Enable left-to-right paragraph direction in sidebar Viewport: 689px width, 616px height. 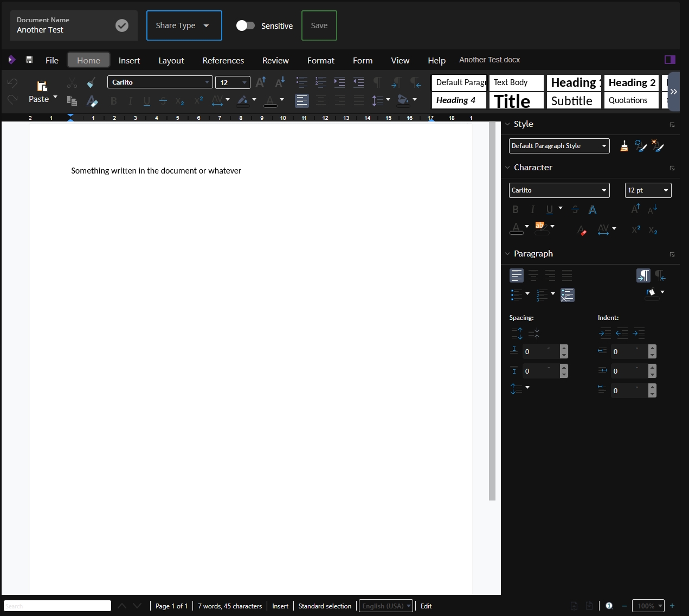(x=643, y=275)
